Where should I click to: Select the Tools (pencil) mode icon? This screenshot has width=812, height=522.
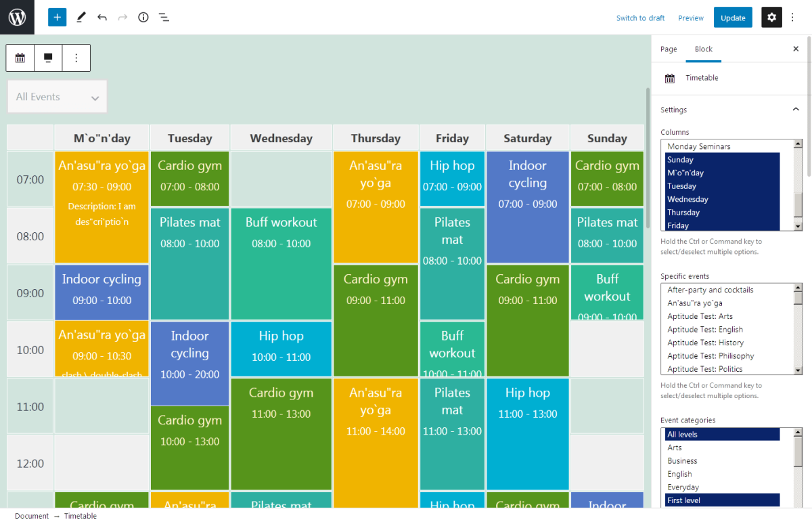[x=81, y=17]
